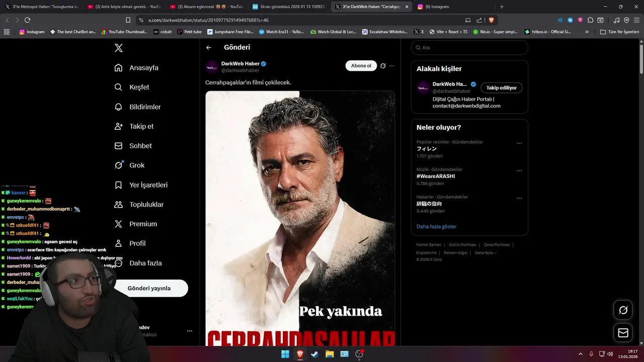Open the cobalt bookmark
The width and height of the screenshot is (644, 362).
click(163, 32)
